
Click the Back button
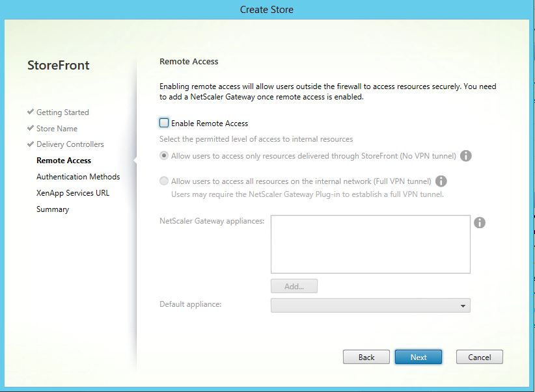[x=366, y=357]
